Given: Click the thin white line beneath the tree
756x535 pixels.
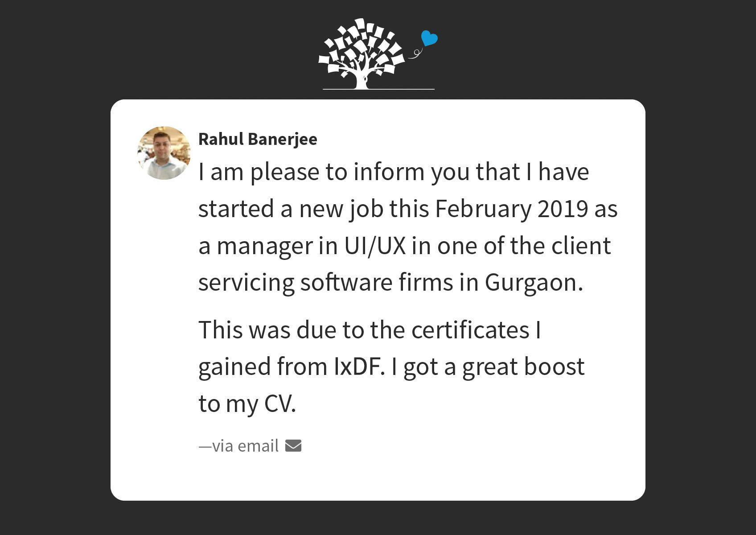Looking at the screenshot, I should pyautogui.click(x=378, y=89).
